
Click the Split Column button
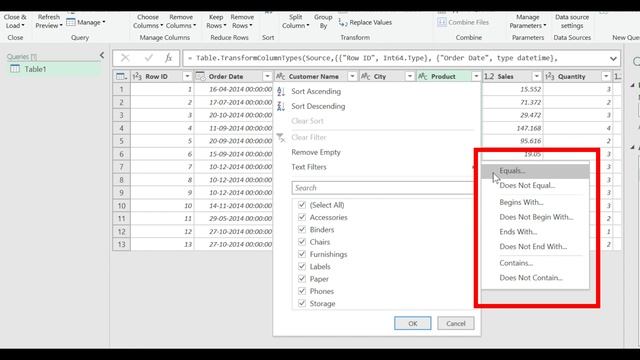[296, 21]
